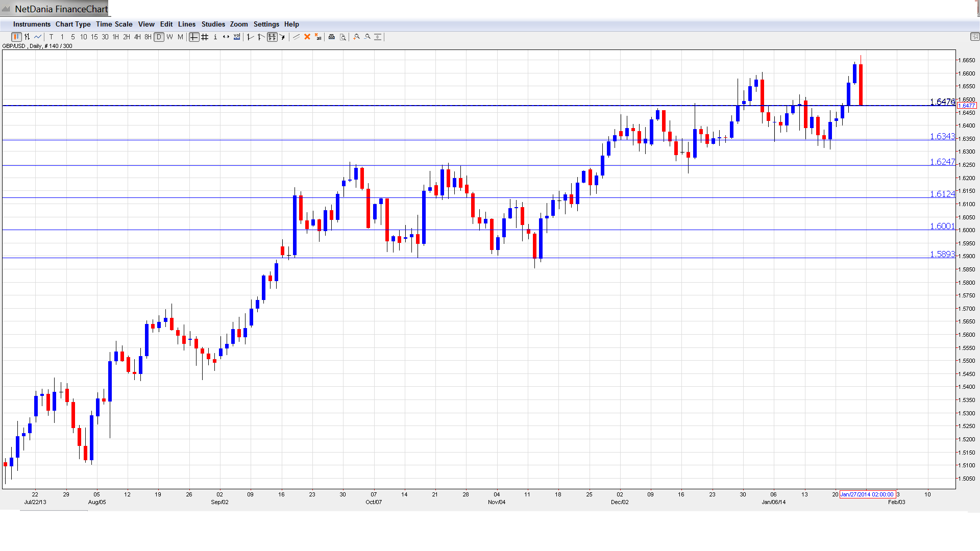Toggle the volume display icon

coord(237,37)
